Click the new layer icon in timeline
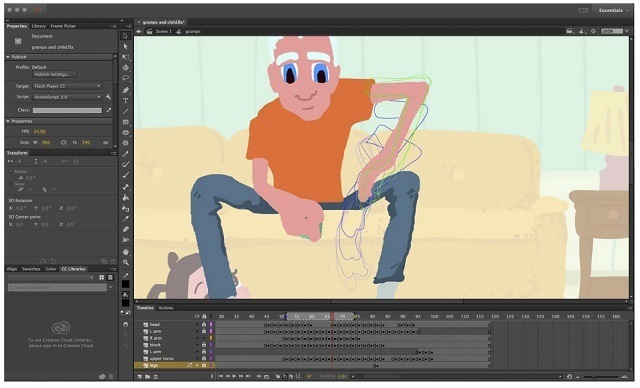Screen dimensions: 640x388 [140, 377]
